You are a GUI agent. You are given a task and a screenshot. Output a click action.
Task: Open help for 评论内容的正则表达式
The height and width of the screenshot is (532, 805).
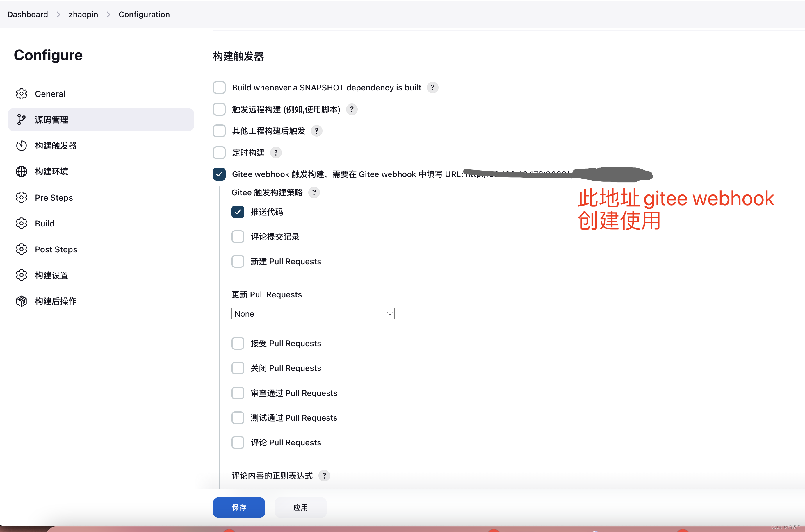[x=324, y=475]
